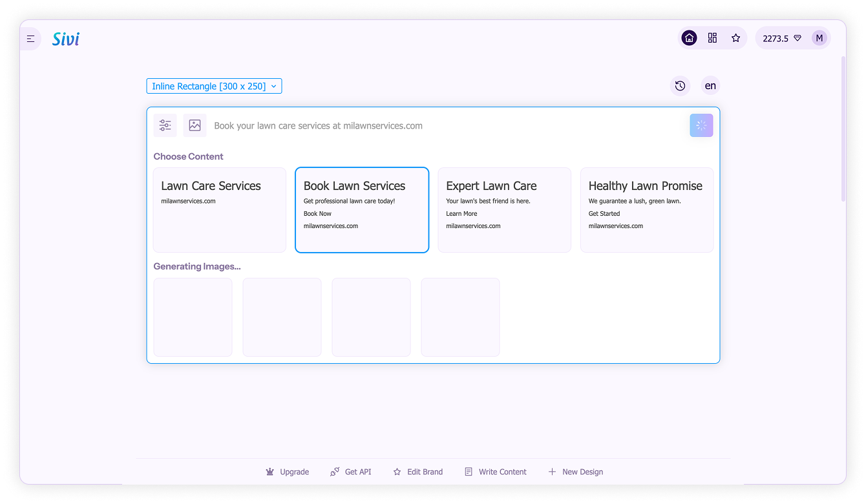Click the Write Content document icon
The width and height of the screenshot is (866, 504).
click(x=469, y=472)
